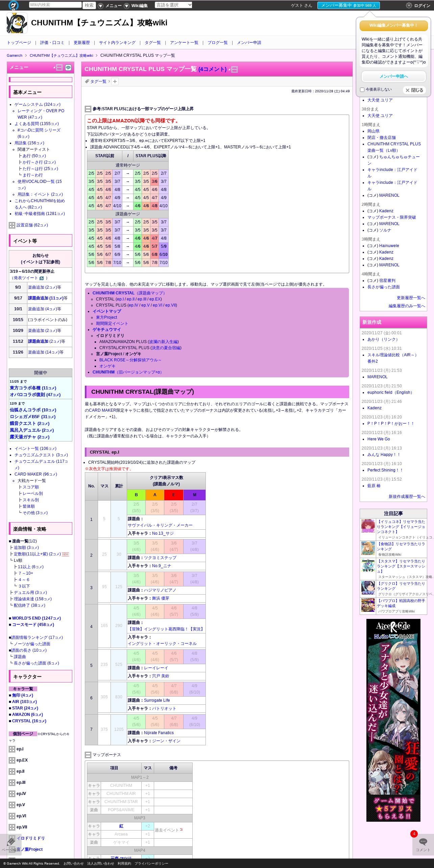Screen dimensions: 434x868
Task: Click the settings gear icon beside ログイン
Action: [x=409, y=5]
